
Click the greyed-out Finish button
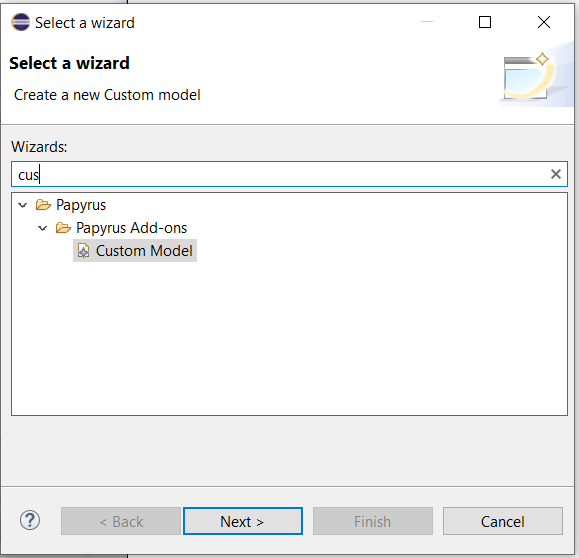pos(373,521)
